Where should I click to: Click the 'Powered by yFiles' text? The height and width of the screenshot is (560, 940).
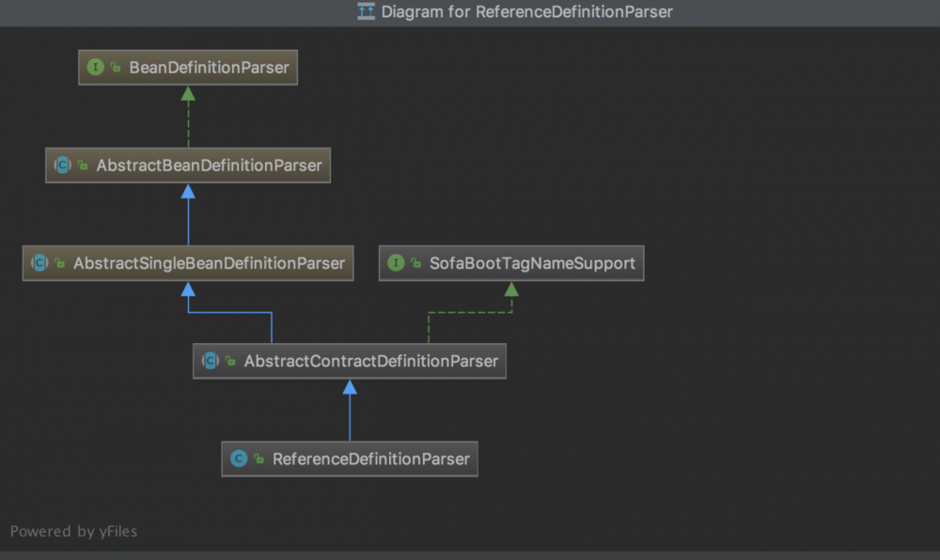(x=73, y=532)
